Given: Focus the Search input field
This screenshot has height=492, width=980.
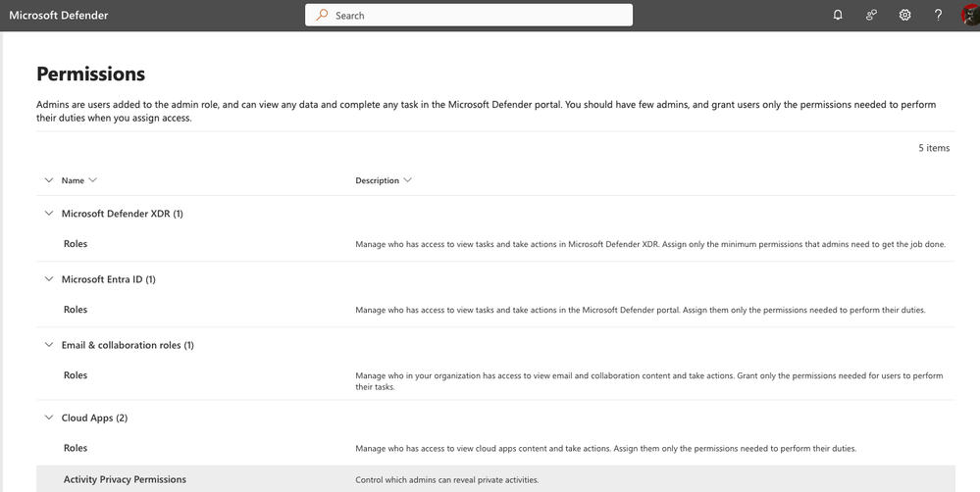Looking at the screenshot, I should (x=469, y=15).
